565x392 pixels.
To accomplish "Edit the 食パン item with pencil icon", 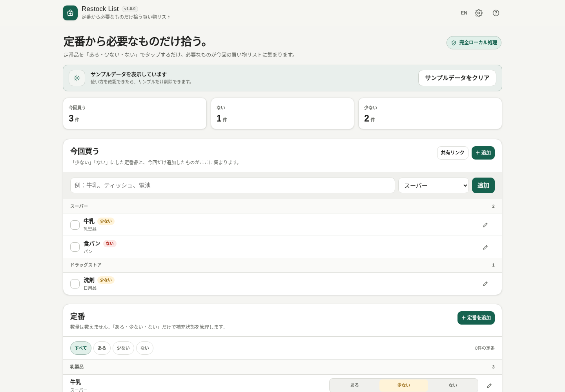I will [485, 247].
